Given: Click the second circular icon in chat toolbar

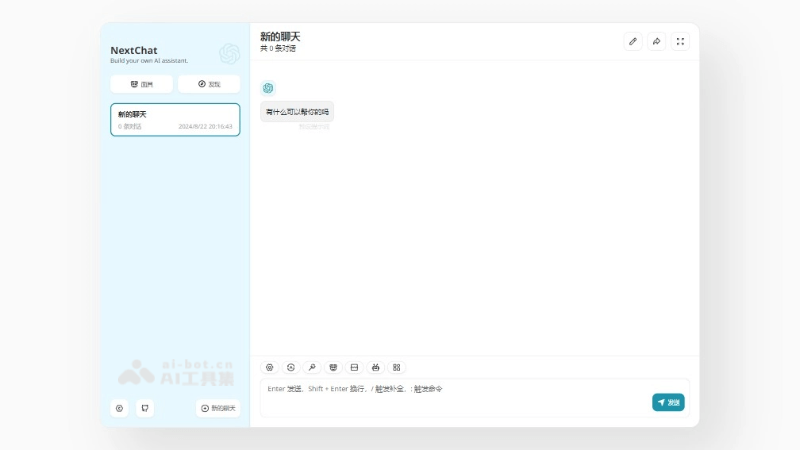Looking at the screenshot, I should point(291,367).
